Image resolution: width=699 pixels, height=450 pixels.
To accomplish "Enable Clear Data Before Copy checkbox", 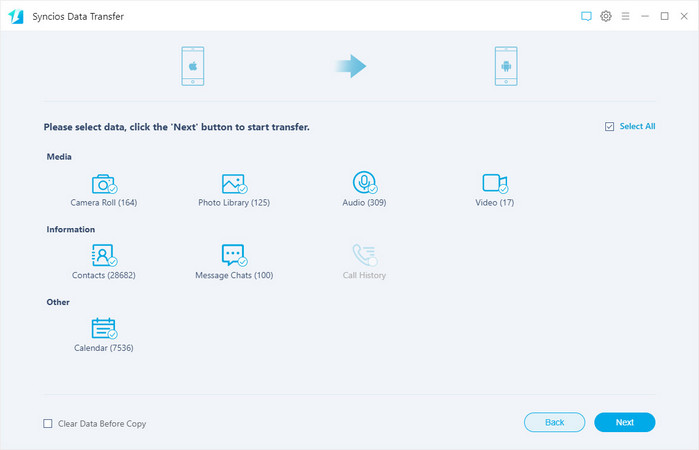I will (48, 423).
